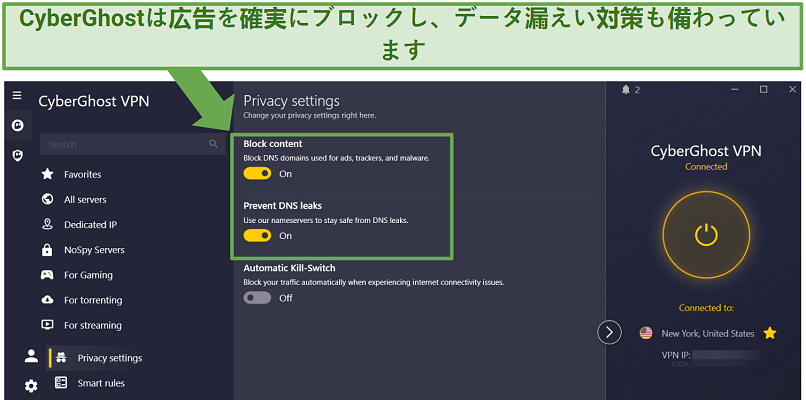This screenshot has width=806, height=400.
Task: Click the search magnifier icon
Action: click(x=214, y=144)
